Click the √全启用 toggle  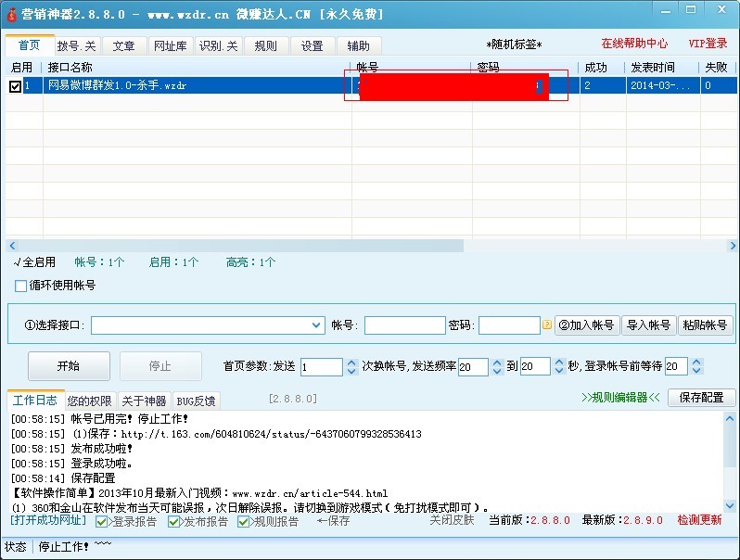[x=34, y=261]
